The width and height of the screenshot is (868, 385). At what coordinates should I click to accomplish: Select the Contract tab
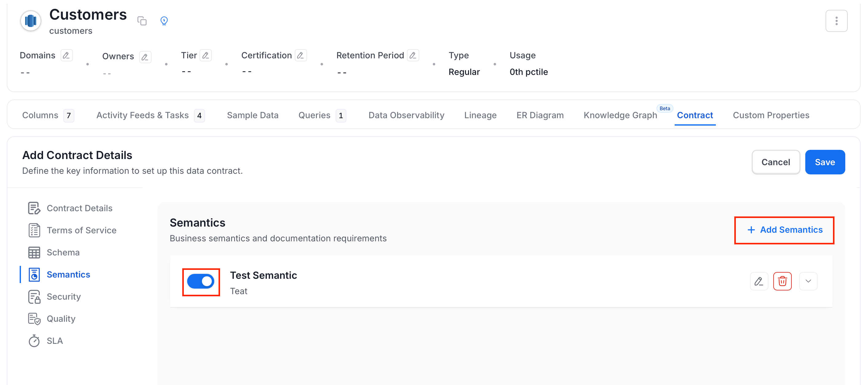695,115
